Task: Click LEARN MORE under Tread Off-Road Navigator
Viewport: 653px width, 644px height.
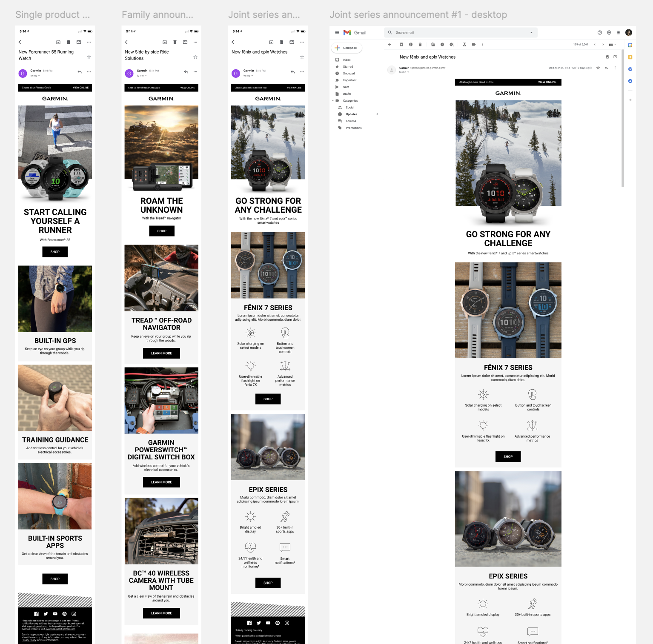Action: (161, 353)
